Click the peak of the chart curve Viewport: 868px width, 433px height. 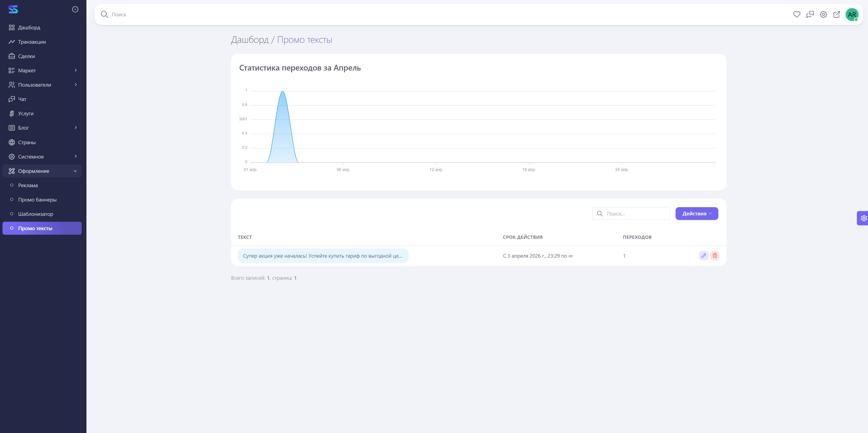(282, 92)
